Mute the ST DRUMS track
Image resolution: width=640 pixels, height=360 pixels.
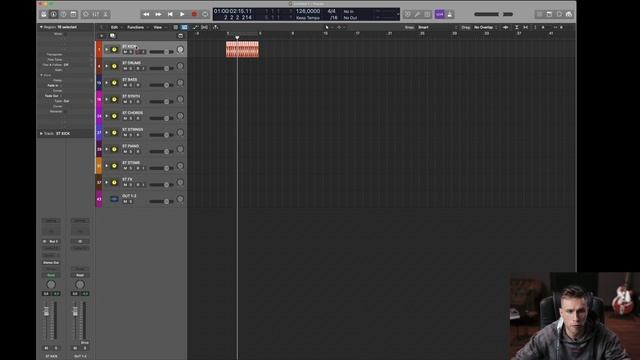125,69
